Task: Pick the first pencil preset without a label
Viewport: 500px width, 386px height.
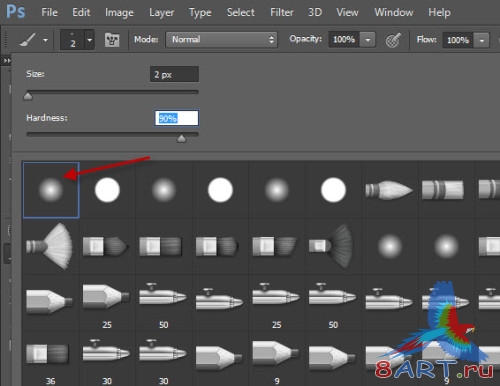Action: [x=49, y=302]
